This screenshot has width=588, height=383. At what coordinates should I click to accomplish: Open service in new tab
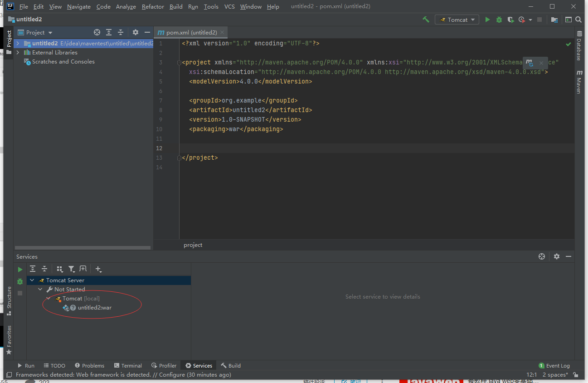pyautogui.click(x=83, y=269)
